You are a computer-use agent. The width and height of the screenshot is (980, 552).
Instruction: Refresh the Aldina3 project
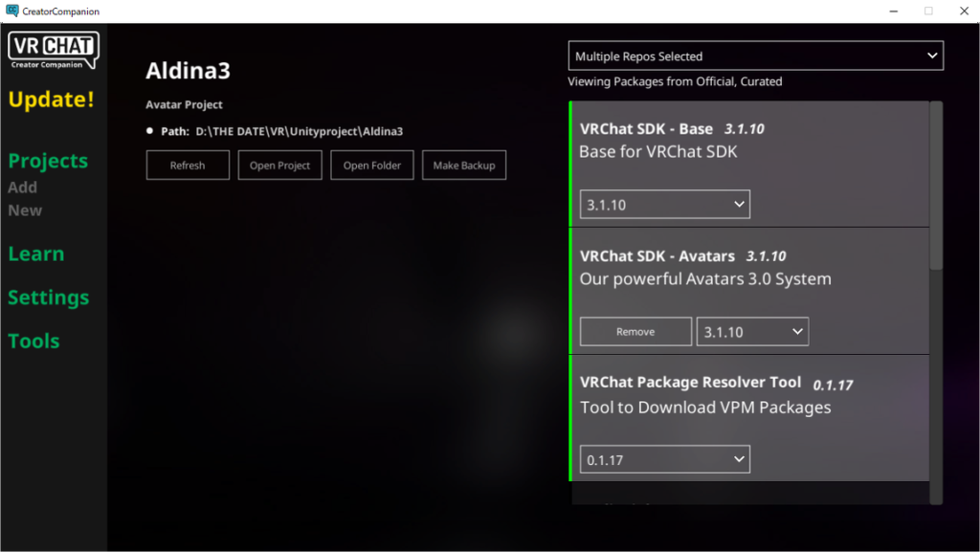tap(188, 166)
